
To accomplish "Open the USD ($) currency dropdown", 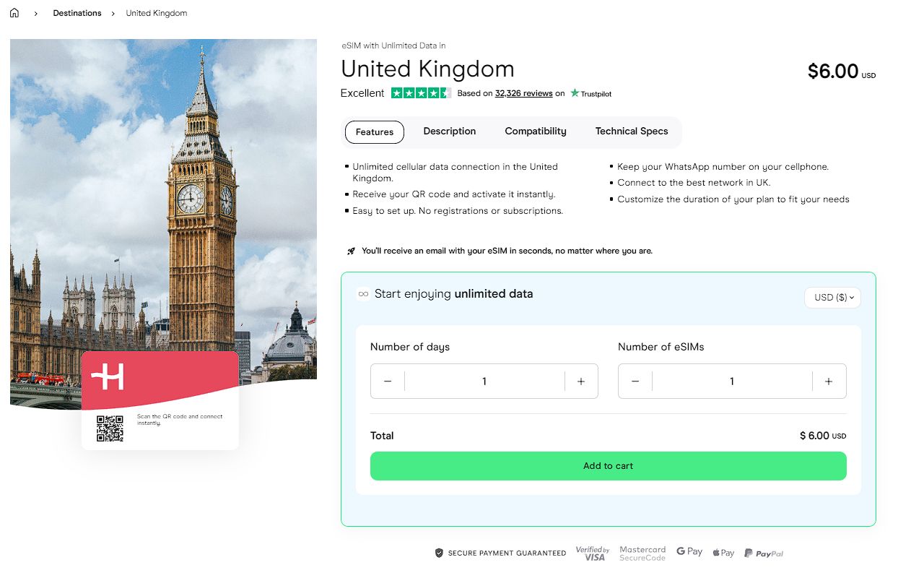I will pos(832,297).
